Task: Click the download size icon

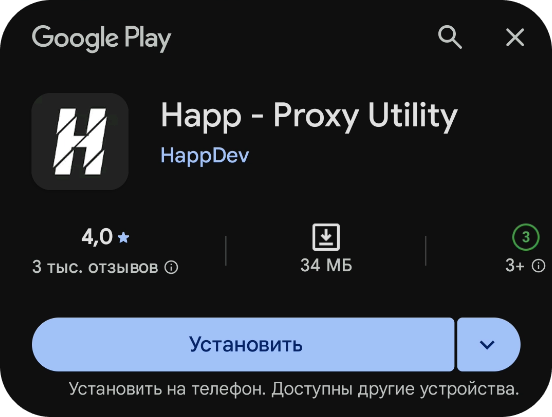Action: point(326,237)
